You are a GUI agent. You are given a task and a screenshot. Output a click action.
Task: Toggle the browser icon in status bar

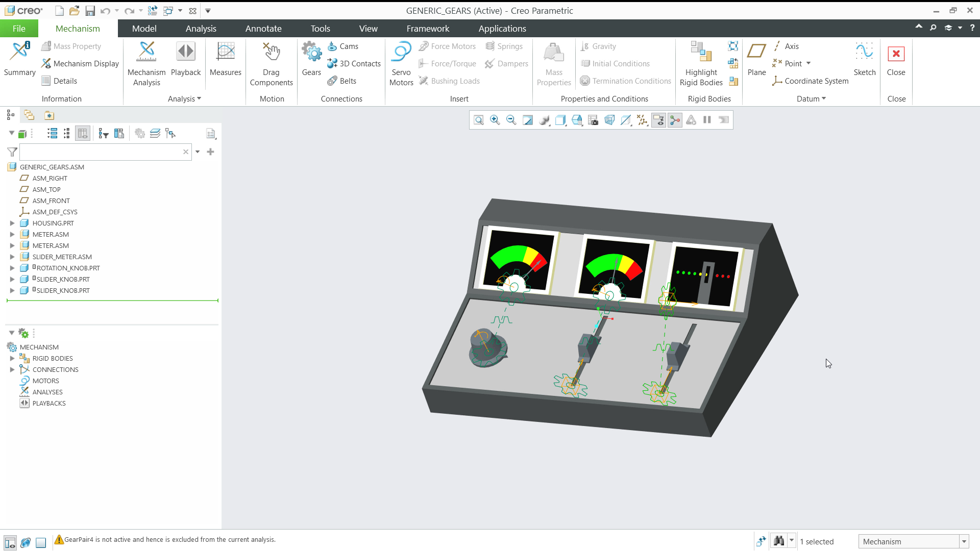click(26, 542)
